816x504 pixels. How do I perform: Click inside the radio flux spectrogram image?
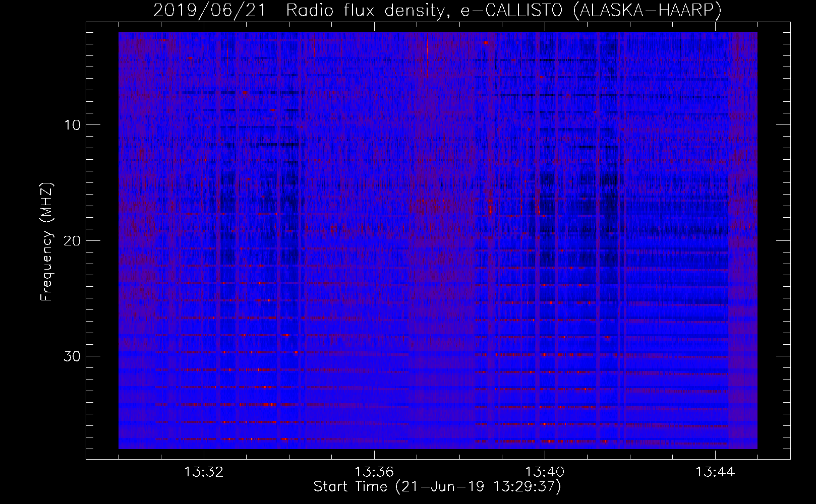point(438,240)
